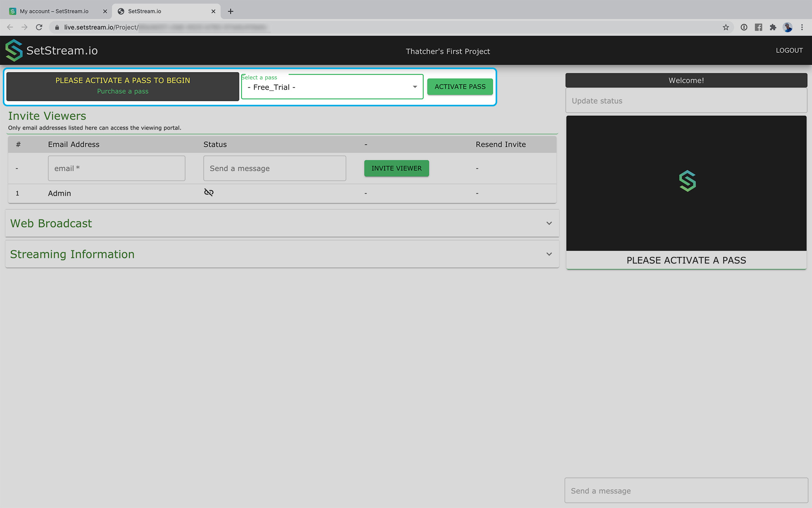The image size is (812, 508).
Task: Click the browser forward arrow
Action: [25, 27]
